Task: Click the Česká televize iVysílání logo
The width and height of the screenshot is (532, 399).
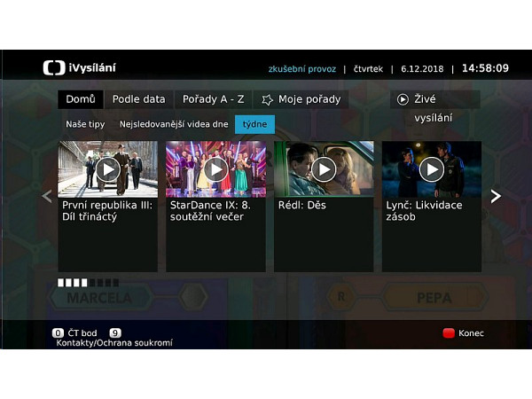Action: [80, 68]
